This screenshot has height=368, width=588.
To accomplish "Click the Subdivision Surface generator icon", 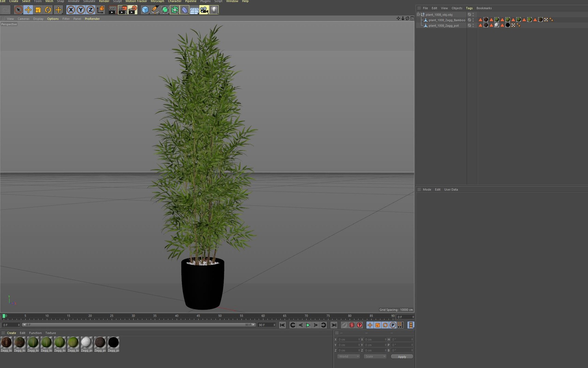I will (165, 10).
